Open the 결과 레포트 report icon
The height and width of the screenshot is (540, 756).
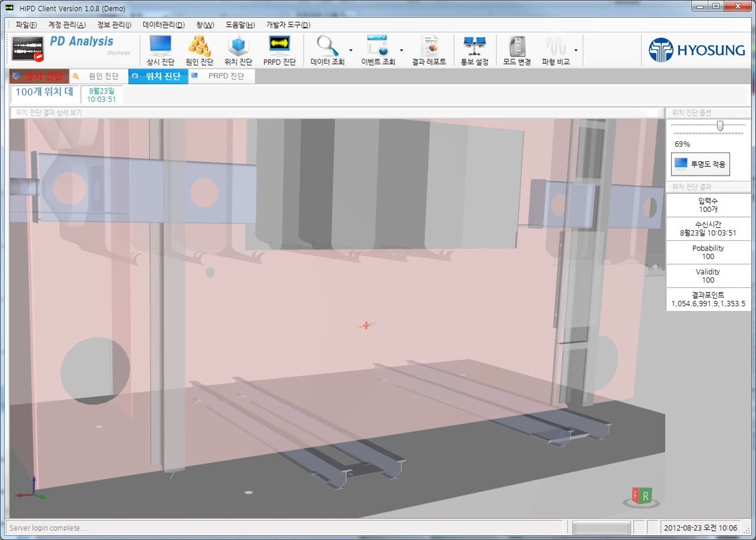[429, 50]
